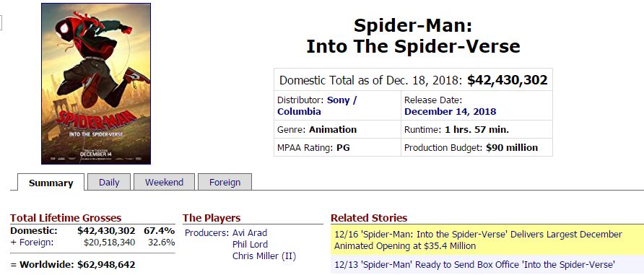The width and height of the screenshot is (644, 275).
Task: Open the Summary tab
Action: pyautogui.click(x=51, y=182)
